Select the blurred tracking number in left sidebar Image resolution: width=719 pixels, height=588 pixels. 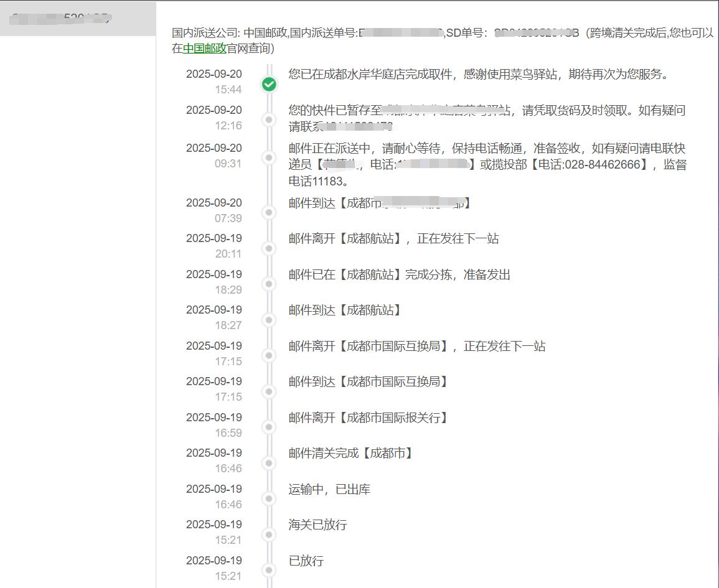coord(62,17)
